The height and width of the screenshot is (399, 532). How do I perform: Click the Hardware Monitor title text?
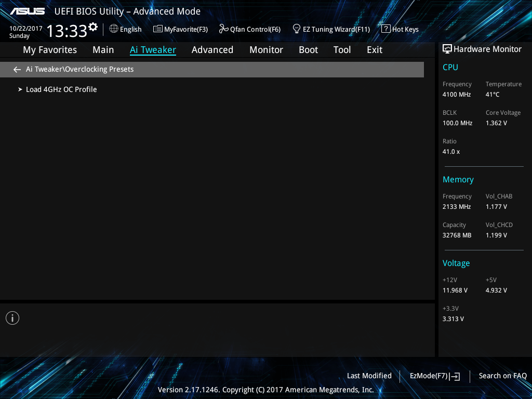pyautogui.click(x=487, y=49)
